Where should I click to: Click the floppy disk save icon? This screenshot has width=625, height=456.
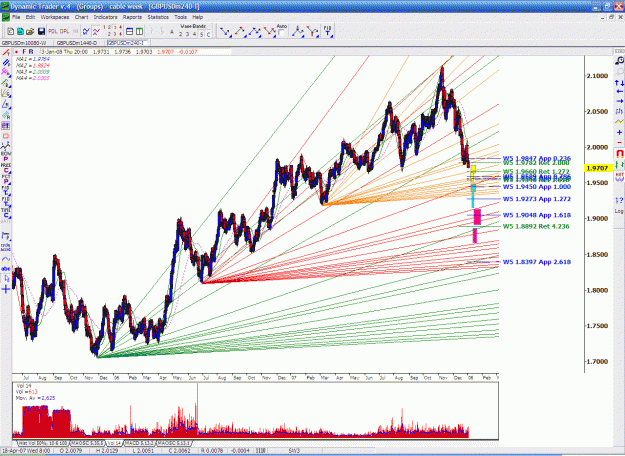[41, 31]
